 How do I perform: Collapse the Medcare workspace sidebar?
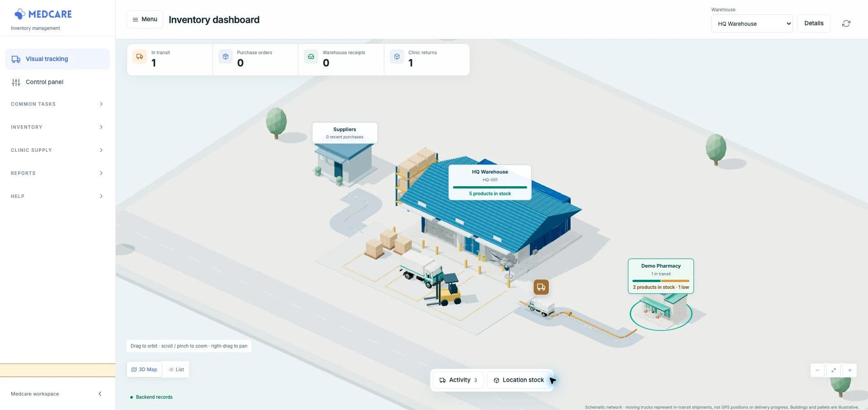100,394
